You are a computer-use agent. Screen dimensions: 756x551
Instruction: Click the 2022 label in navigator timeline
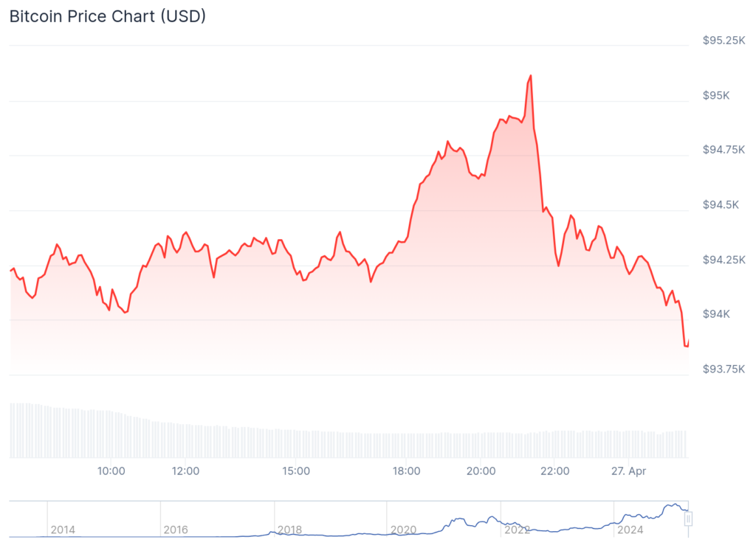pyautogui.click(x=515, y=530)
